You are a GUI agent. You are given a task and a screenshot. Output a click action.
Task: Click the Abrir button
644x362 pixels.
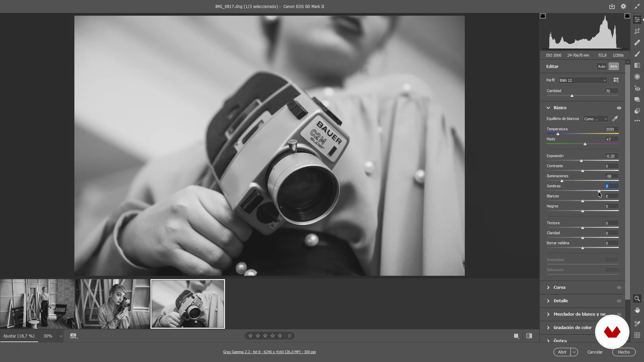pyautogui.click(x=562, y=352)
